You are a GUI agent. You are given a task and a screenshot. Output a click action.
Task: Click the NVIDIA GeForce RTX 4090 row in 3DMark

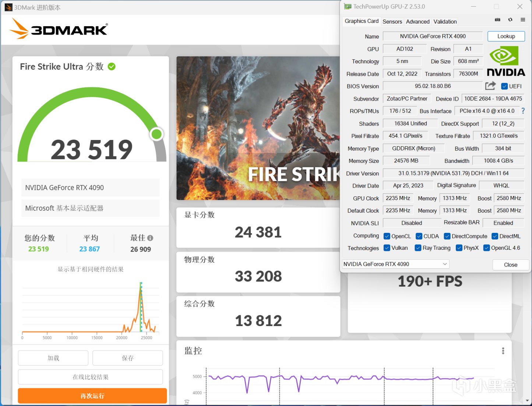pos(91,188)
